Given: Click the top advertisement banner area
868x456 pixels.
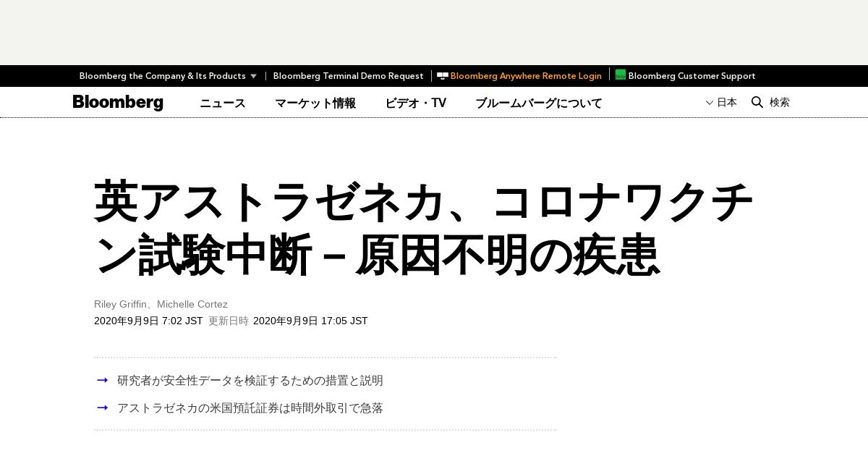Looking at the screenshot, I should (x=434, y=33).
